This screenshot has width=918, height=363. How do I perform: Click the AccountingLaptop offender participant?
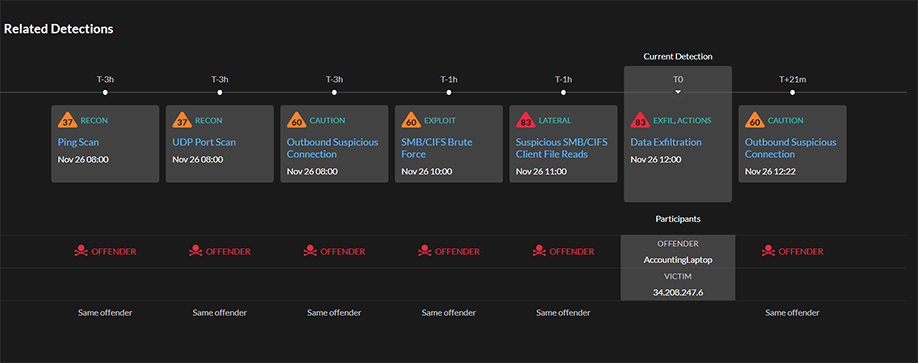point(678,260)
